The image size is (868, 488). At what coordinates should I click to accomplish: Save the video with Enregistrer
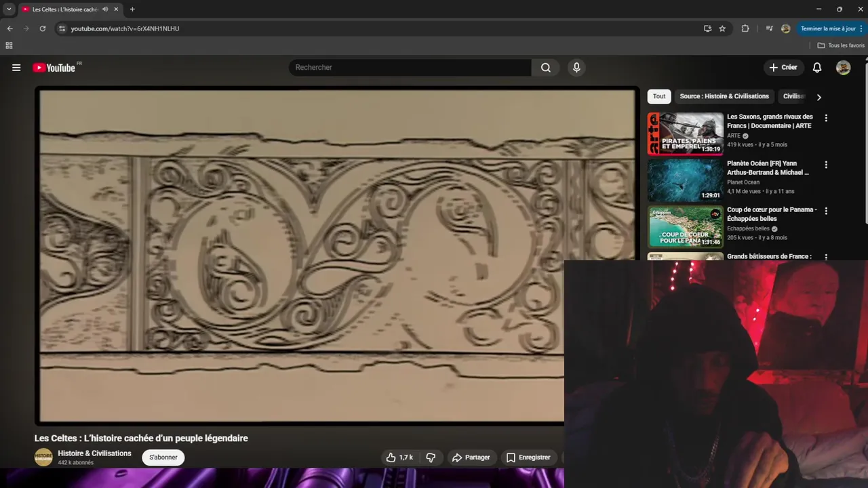(x=528, y=457)
